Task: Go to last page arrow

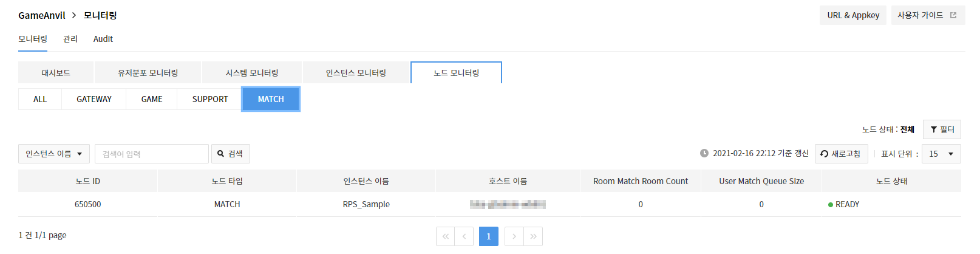Action: (x=533, y=236)
